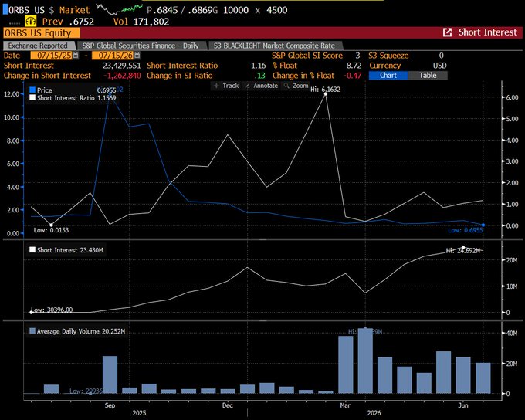
Task: Click the Hi: 6.1632 peak marker
Action: point(326,93)
